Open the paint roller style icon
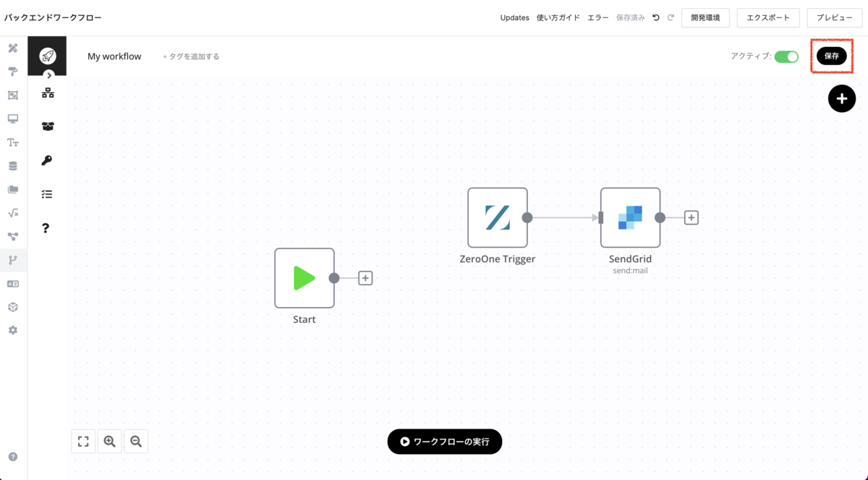868x480 pixels. [x=13, y=72]
